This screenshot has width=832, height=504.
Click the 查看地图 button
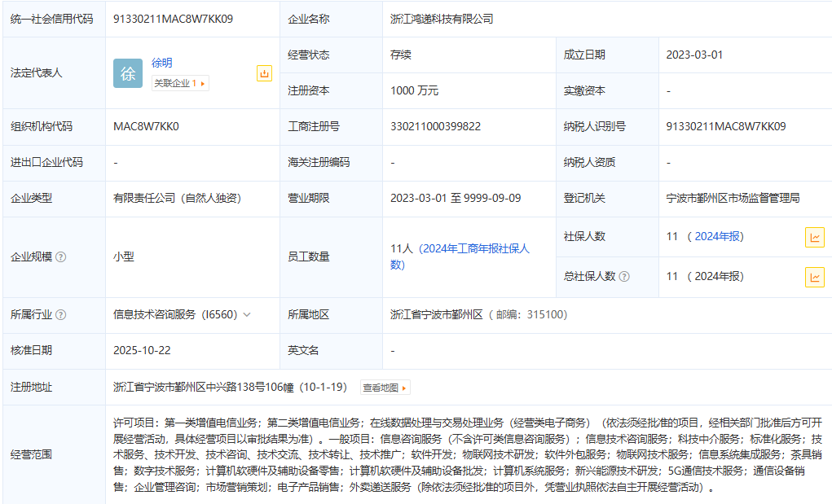point(385,388)
